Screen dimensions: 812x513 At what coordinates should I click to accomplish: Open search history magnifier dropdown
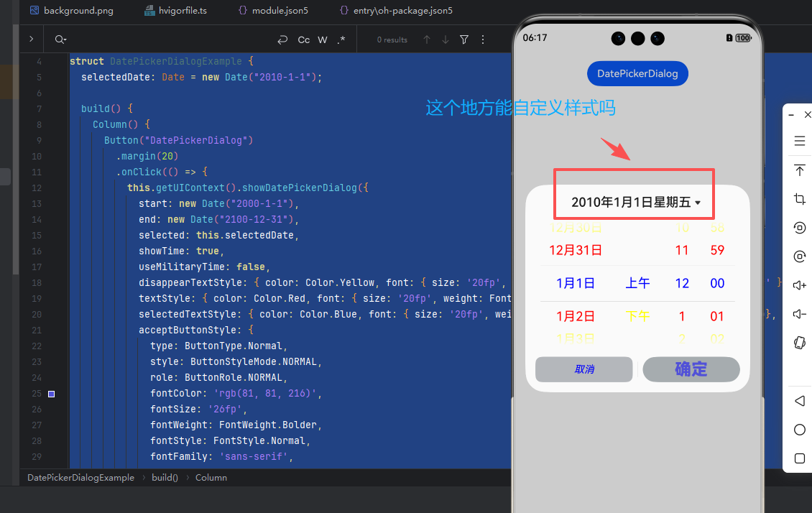pos(60,40)
